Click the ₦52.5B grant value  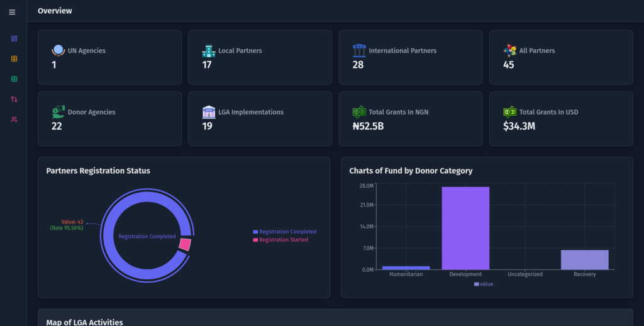(368, 126)
